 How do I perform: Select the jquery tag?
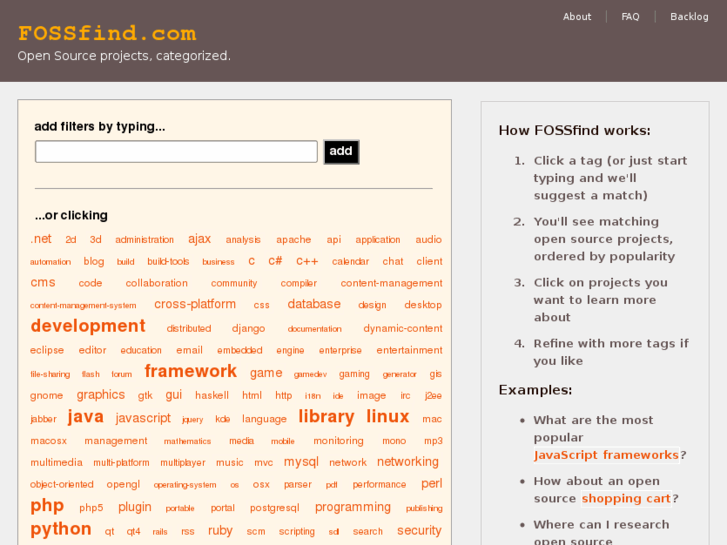pyautogui.click(x=192, y=420)
